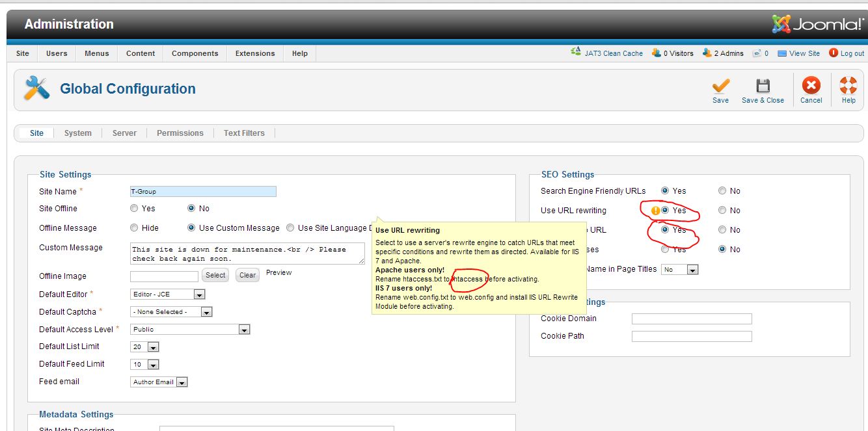The width and height of the screenshot is (868, 431).
Task: Click the Clear button for Offline Image
Action: pyautogui.click(x=247, y=275)
